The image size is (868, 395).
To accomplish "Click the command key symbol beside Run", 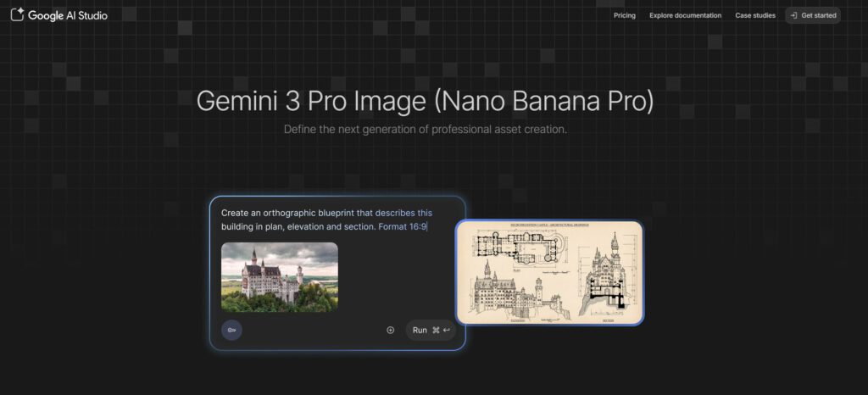I will pyautogui.click(x=436, y=330).
